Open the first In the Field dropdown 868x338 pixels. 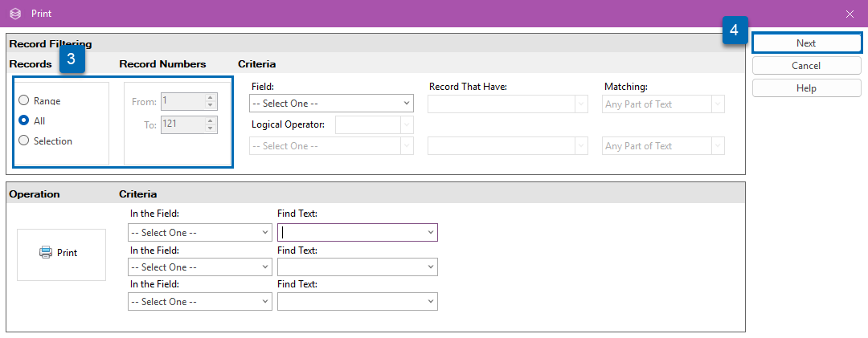pyautogui.click(x=200, y=232)
